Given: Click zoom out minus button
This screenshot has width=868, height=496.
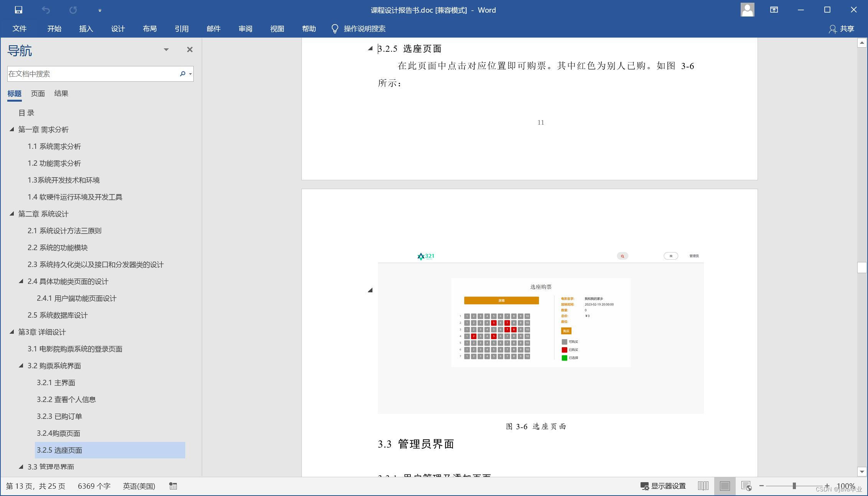Looking at the screenshot, I should coord(761,486).
